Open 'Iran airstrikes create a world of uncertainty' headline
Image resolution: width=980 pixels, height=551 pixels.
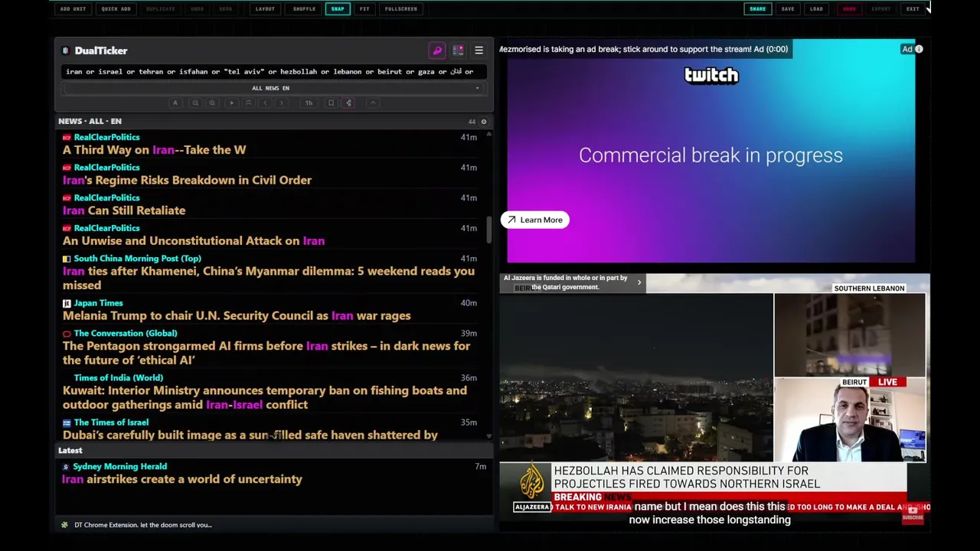[182, 479]
